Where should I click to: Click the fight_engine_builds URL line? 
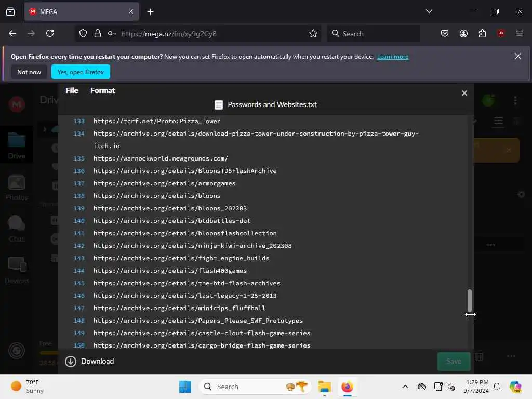tap(181, 258)
